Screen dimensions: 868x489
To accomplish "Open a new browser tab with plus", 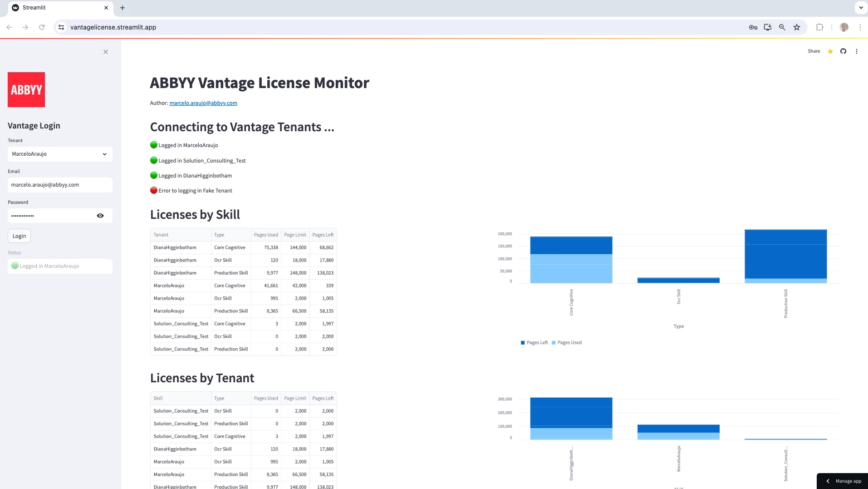I will tap(123, 8).
